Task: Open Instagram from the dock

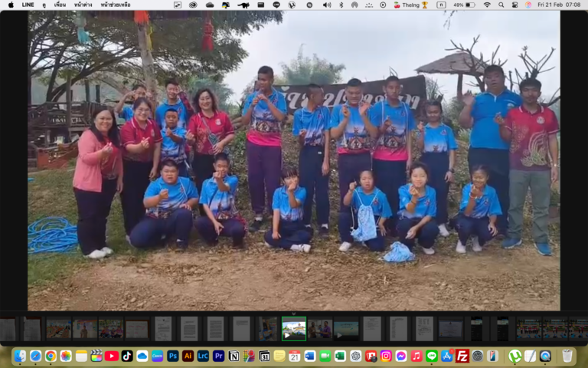Action: click(386, 356)
